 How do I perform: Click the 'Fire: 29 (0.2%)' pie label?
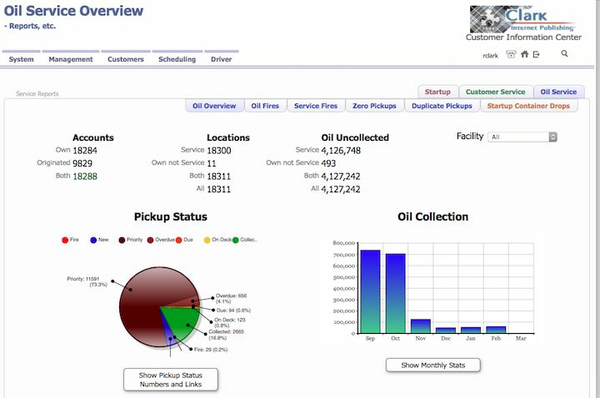(x=211, y=349)
